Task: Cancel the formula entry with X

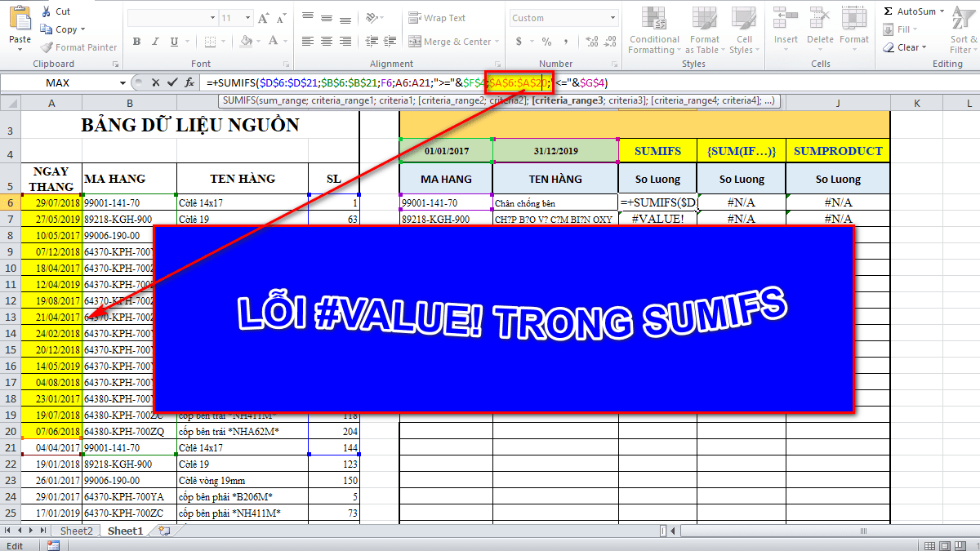Action: (x=154, y=82)
